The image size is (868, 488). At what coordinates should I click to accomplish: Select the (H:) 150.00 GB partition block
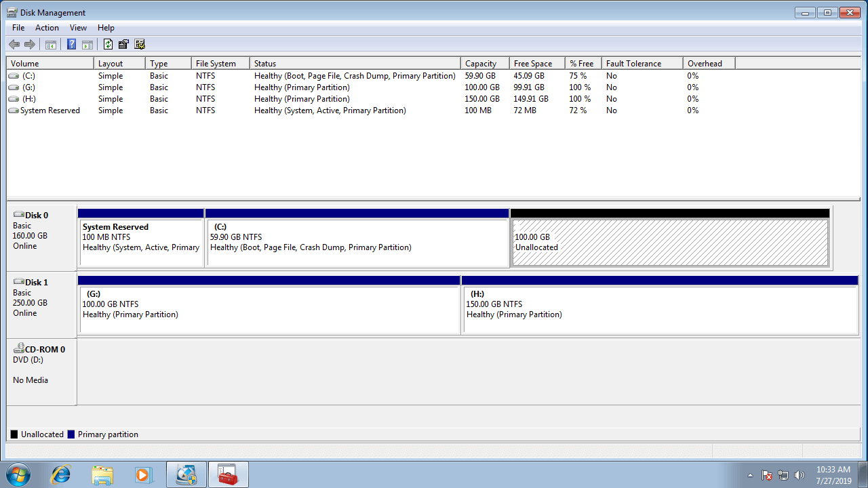[x=659, y=310]
